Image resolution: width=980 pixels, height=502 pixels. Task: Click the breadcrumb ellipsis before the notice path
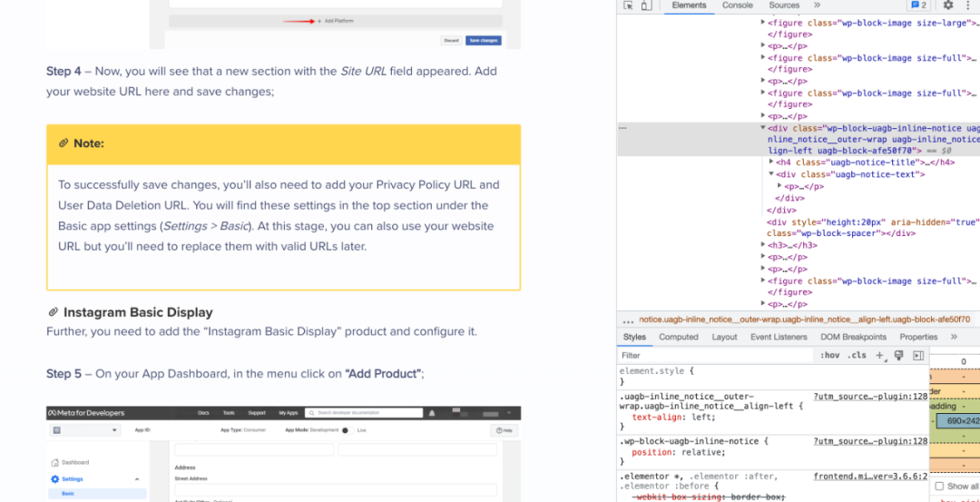point(628,320)
